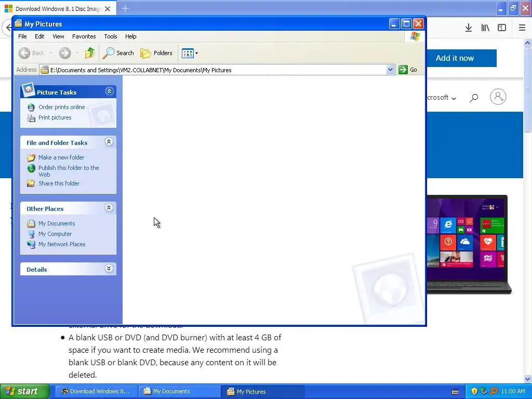Click the Views icon in toolbar
532x399 pixels.
[x=187, y=54]
